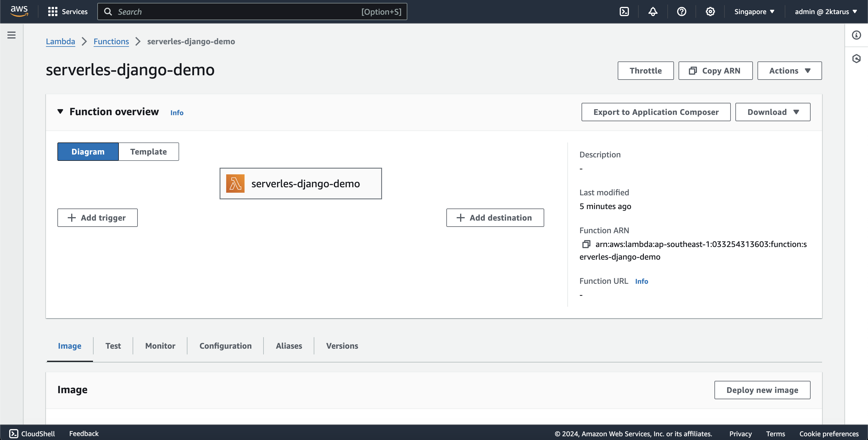
Task: Click the notifications bell icon
Action: (x=653, y=11)
